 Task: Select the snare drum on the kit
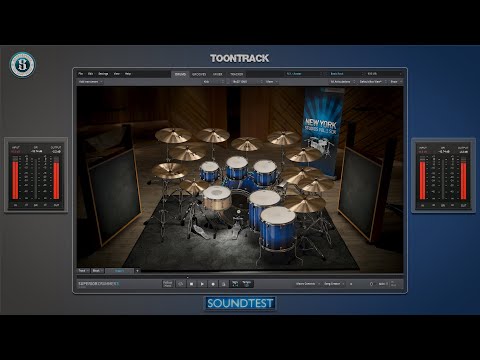click(217, 198)
